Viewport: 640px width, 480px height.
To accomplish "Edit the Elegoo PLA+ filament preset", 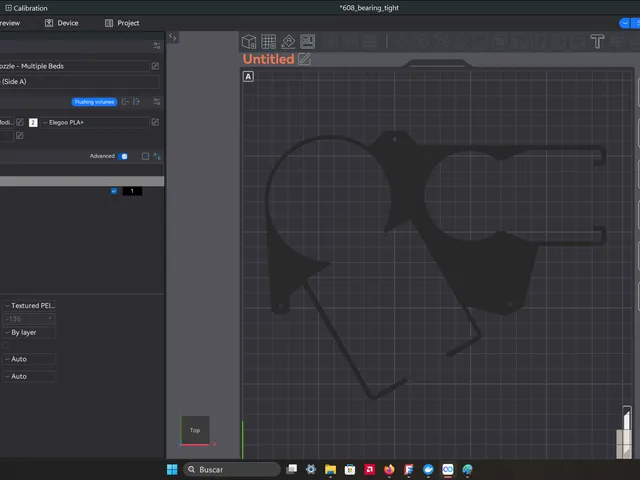I will 155,122.
